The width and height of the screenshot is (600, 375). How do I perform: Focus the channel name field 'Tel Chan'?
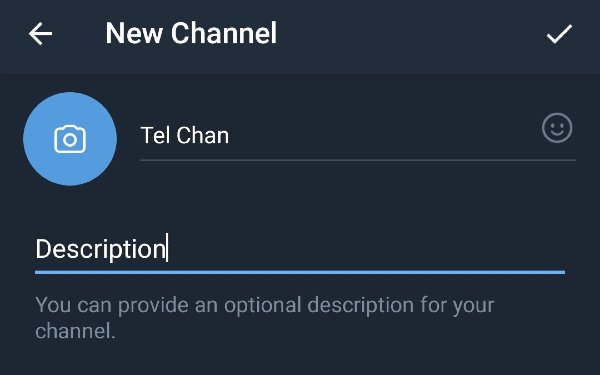[x=358, y=136]
